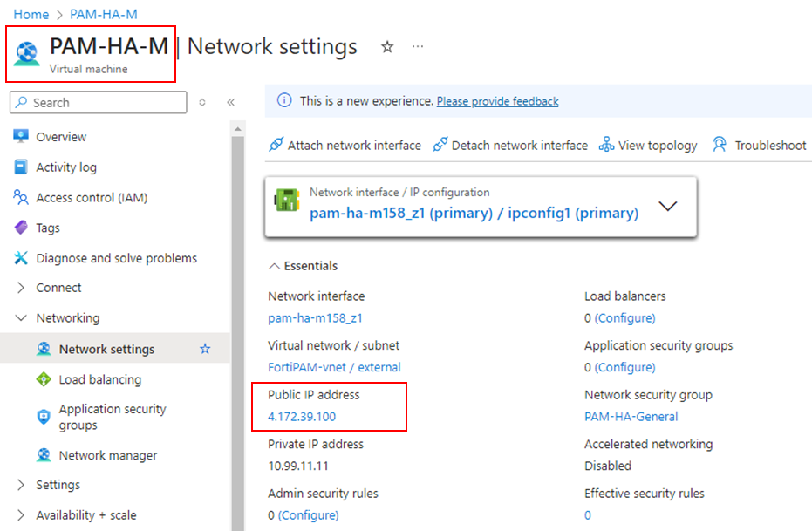Open the Activity log via its sidebar icon
The height and width of the screenshot is (531, 812).
19,167
